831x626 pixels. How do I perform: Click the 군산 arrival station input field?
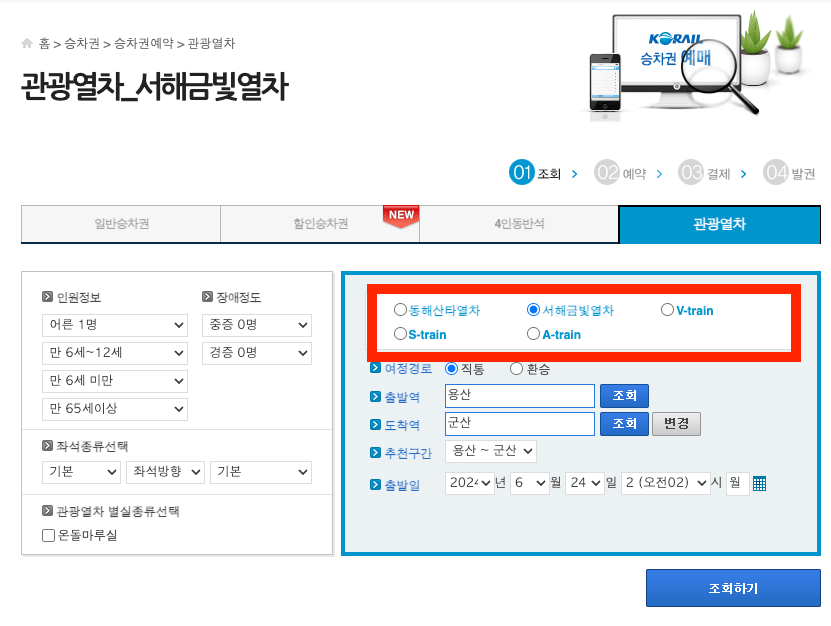[519, 423]
